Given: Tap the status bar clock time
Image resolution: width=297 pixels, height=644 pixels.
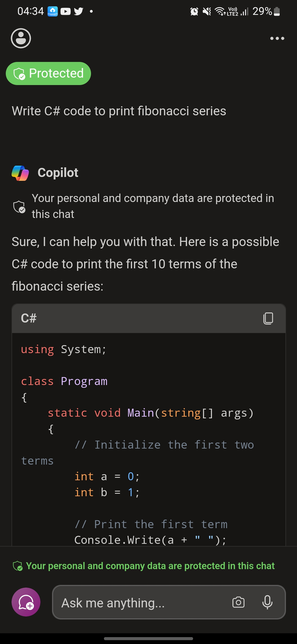Looking at the screenshot, I should pyautogui.click(x=31, y=11).
